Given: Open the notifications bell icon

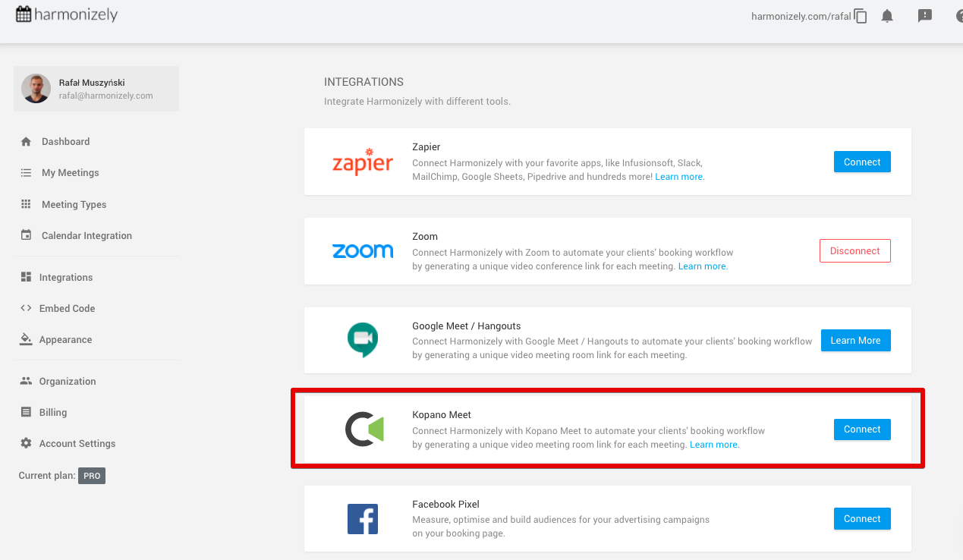Looking at the screenshot, I should click(887, 16).
